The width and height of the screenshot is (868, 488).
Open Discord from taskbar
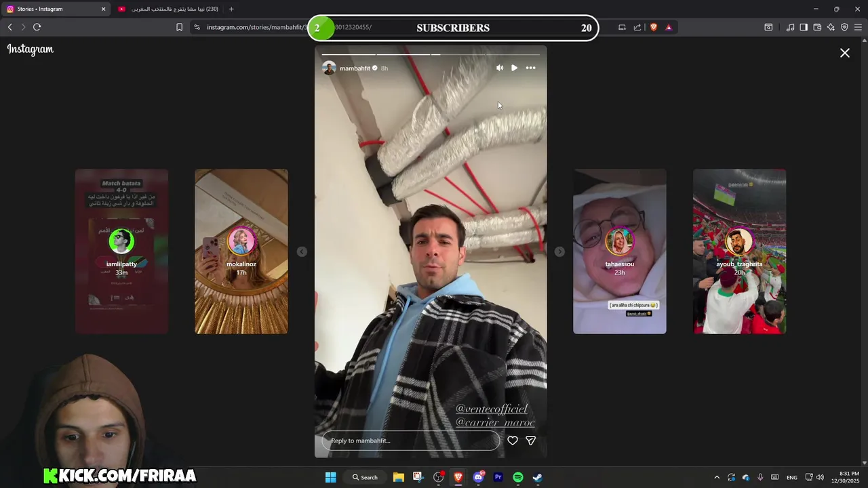point(479,477)
